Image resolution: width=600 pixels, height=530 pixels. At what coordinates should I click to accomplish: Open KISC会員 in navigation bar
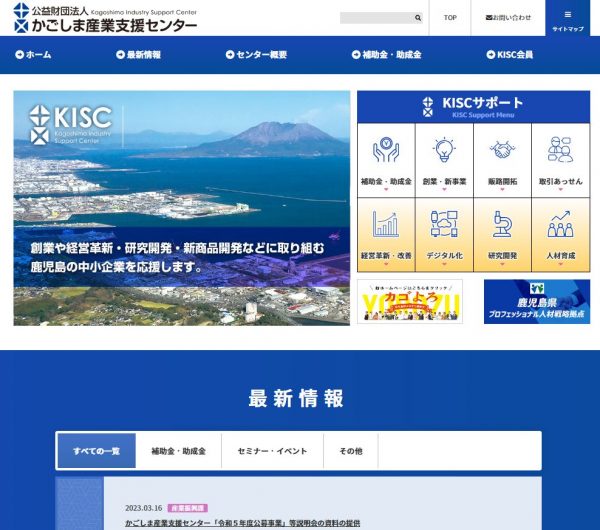pos(510,55)
